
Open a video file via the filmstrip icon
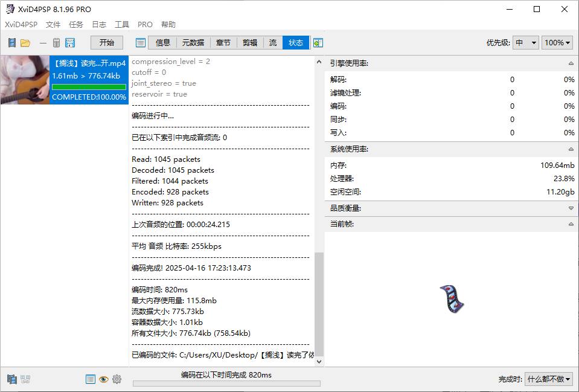click(x=11, y=42)
